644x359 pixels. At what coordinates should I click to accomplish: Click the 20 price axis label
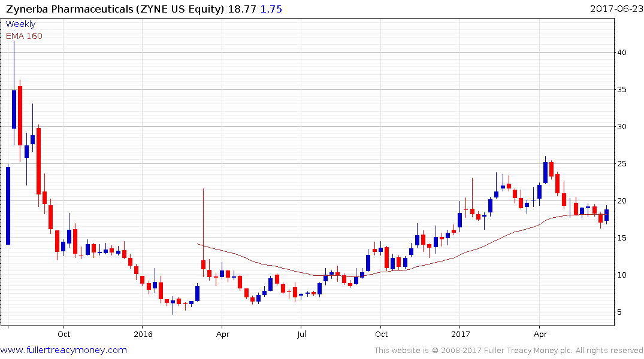(622, 200)
